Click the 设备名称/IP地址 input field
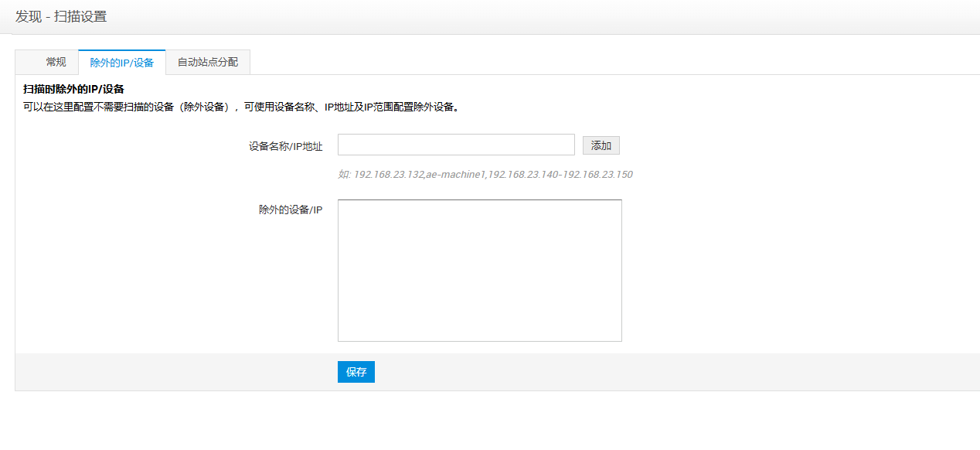Image resolution: width=980 pixels, height=450 pixels. click(x=456, y=145)
